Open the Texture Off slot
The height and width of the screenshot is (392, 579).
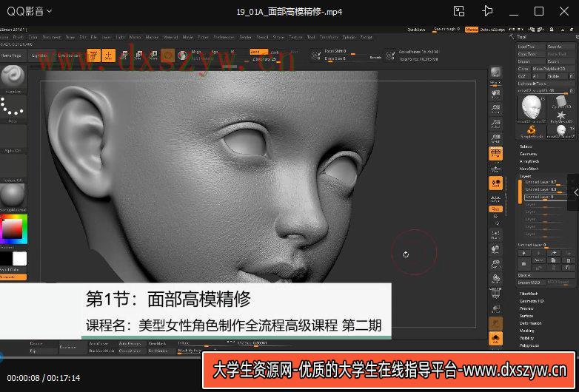pyautogui.click(x=13, y=168)
